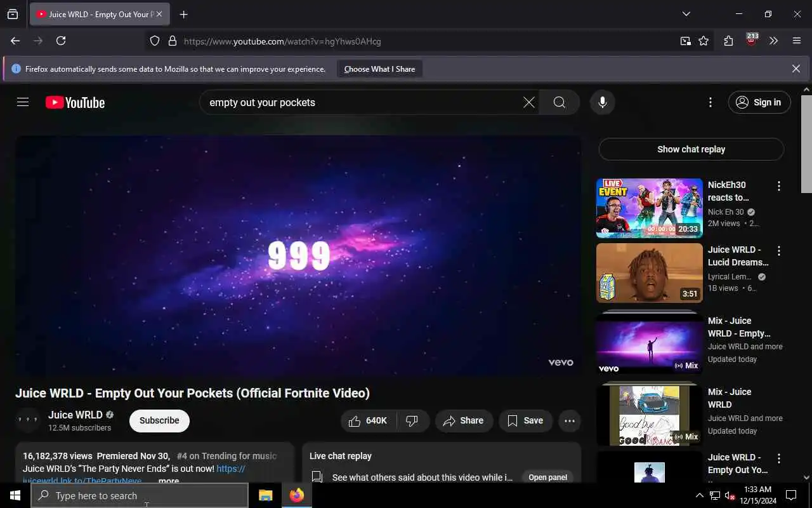Screen dimensions: 812x508
Task: Click Subscribe button
Action: pos(159,420)
